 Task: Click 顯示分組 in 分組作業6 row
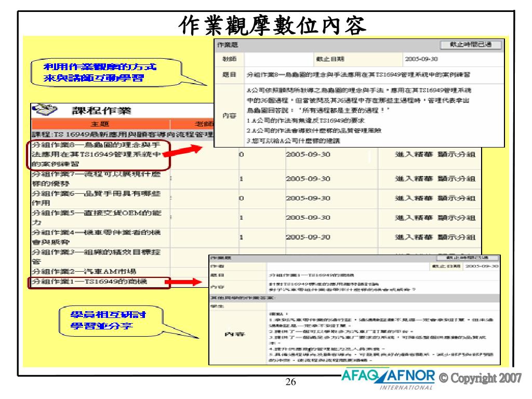(456, 198)
